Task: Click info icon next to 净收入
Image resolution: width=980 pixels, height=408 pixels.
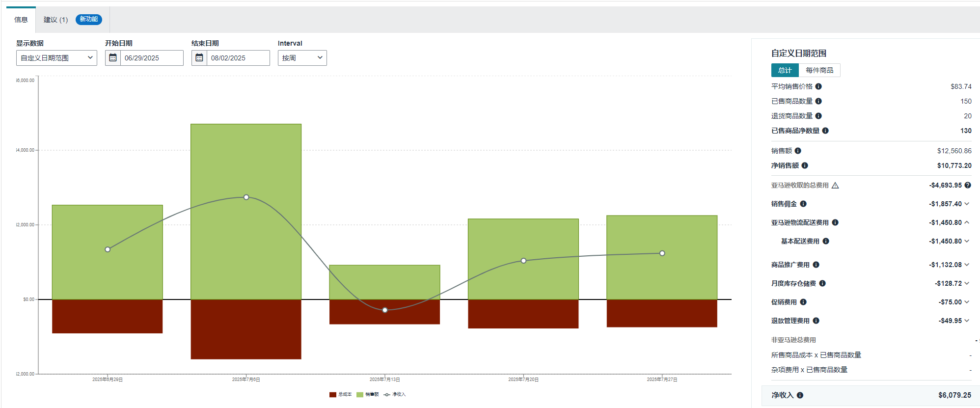Action: [x=800, y=395]
